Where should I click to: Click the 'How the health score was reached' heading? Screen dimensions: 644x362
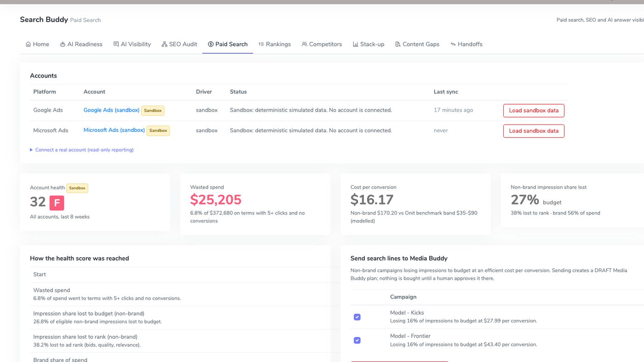(79, 259)
